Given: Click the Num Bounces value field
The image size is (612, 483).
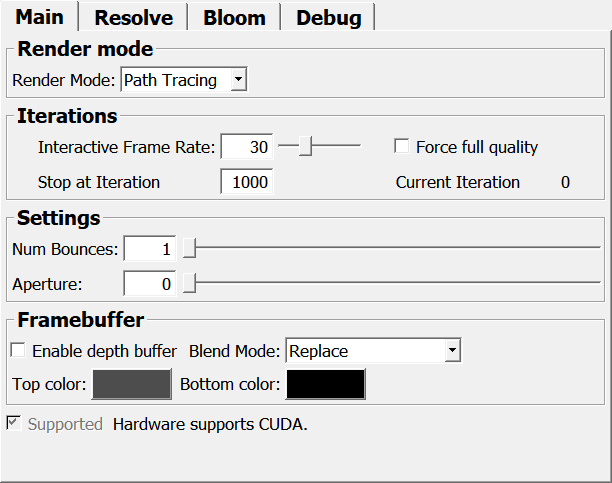Looking at the screenshot, I should pos(149,249).
